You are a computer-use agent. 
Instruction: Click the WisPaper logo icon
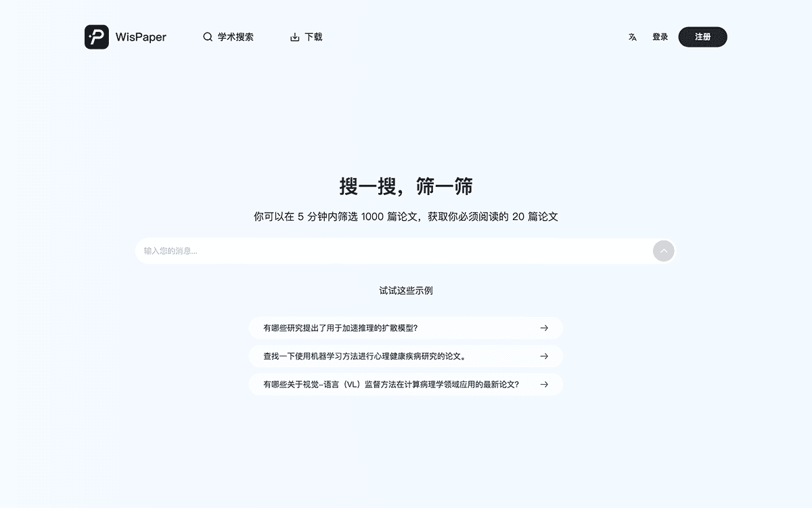[97, 37]
